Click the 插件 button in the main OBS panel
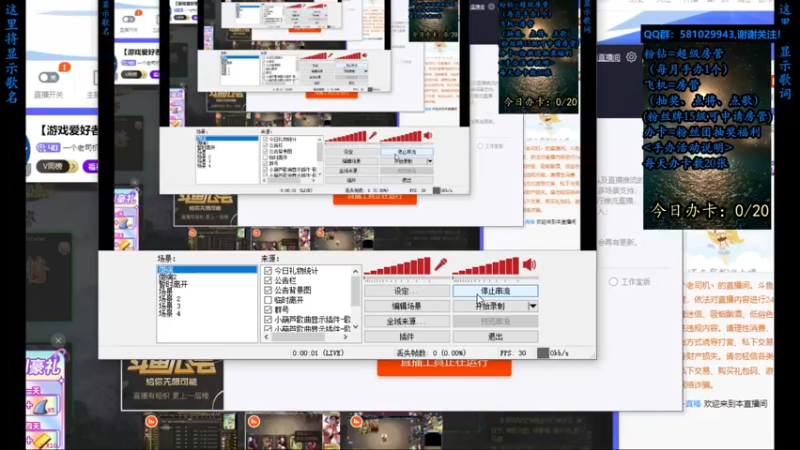Image resolution: width=800 pixels, height=450 pixels. coord(407,337)
